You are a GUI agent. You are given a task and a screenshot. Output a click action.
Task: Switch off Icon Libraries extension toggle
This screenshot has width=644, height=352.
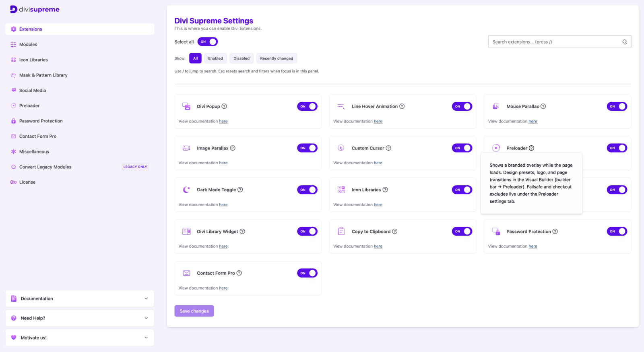[462, 190]
